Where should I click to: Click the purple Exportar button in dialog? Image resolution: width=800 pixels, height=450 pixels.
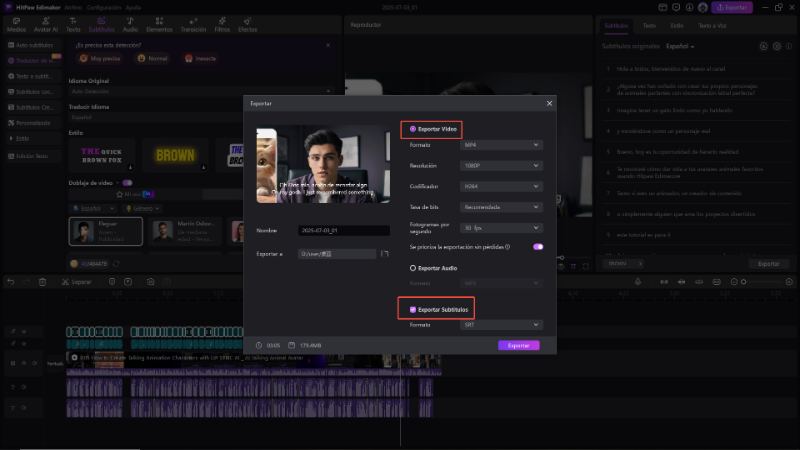point(518,345)
